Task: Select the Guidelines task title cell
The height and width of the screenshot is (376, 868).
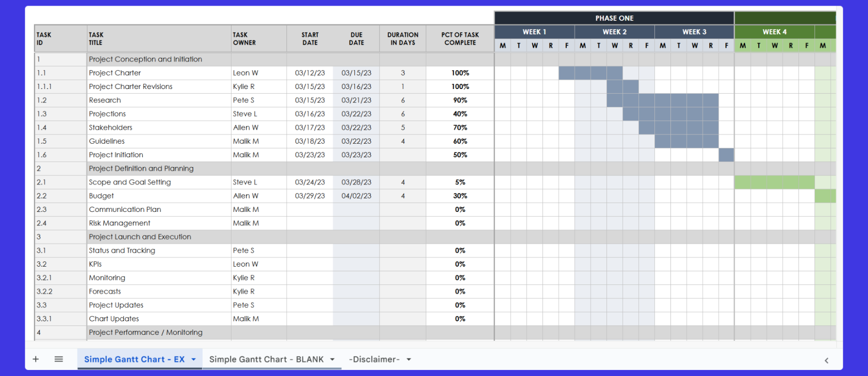Action: pos(159,141)
